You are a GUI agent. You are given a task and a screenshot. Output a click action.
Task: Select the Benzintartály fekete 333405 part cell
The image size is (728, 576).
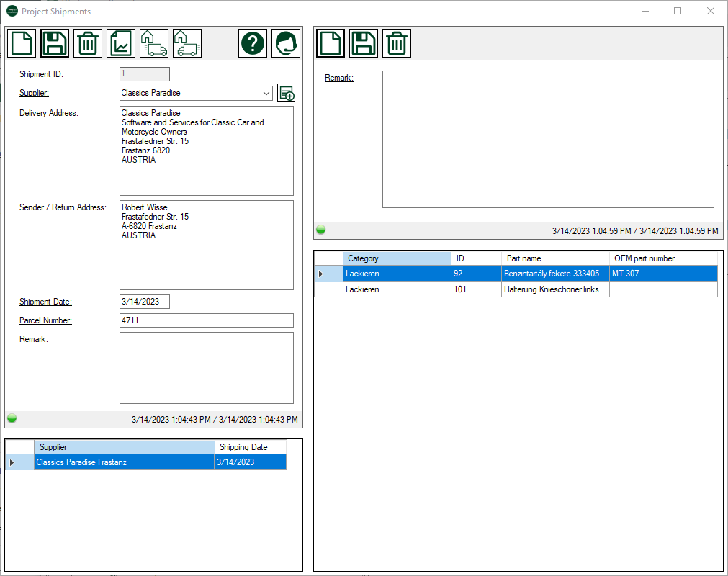(x=555, y=274)
